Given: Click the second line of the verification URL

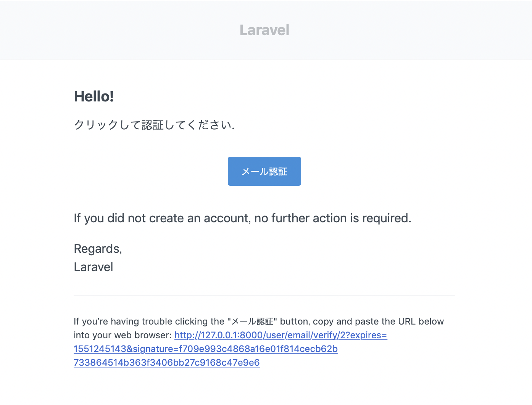Looking at the screenshot, I should point(205,349).
